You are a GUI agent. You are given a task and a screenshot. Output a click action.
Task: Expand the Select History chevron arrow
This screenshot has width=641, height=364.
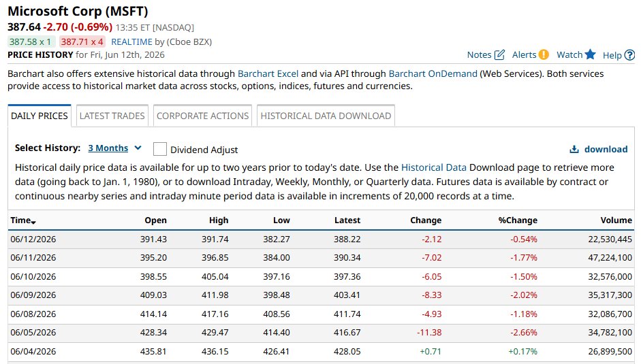click(138, 148)
